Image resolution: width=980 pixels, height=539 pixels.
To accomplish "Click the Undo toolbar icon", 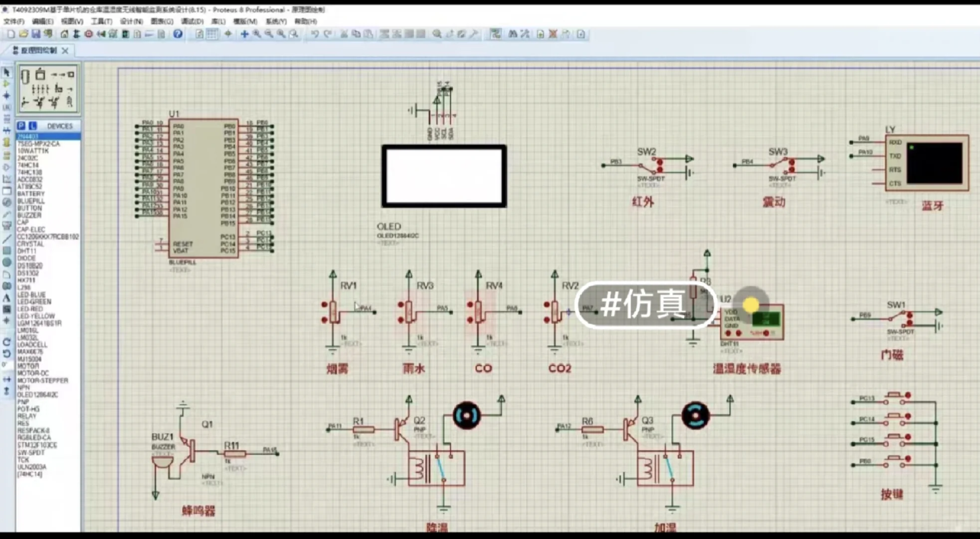I will [315, 34].
